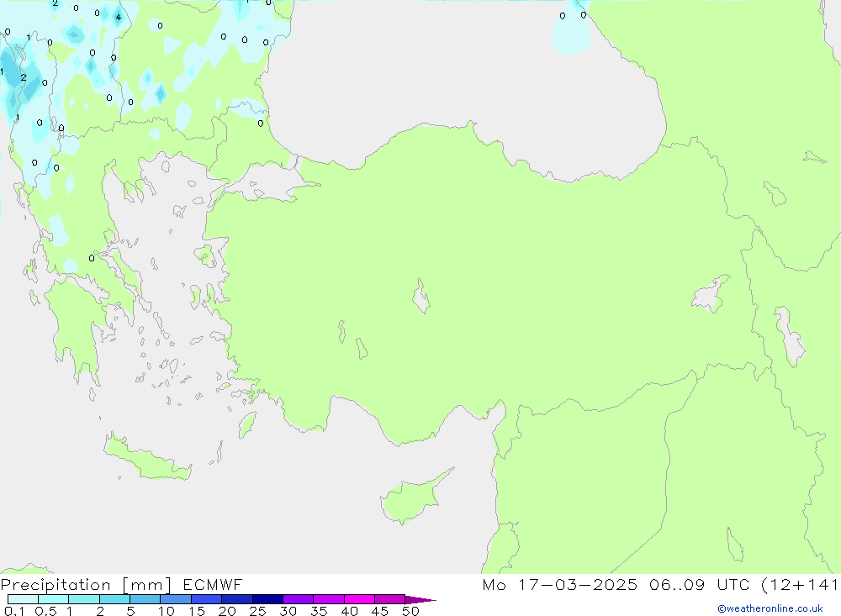This screenshot has height=616, width=841.
Task: Click the 1–2 mm legend color swatch
Action: (83, 599)
